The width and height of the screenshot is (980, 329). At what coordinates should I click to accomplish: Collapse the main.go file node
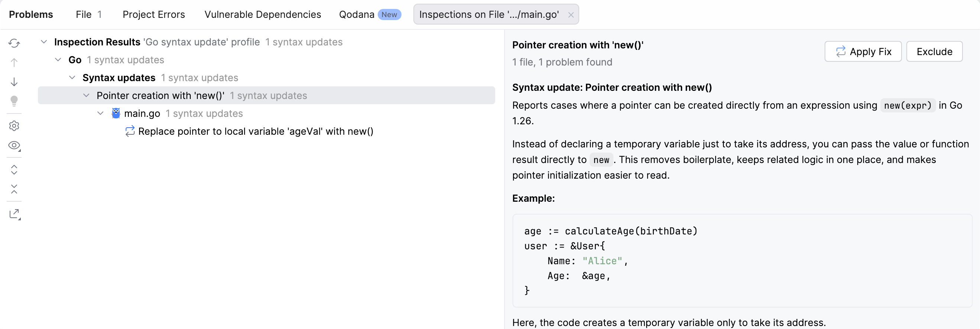(x=100, y=114)
